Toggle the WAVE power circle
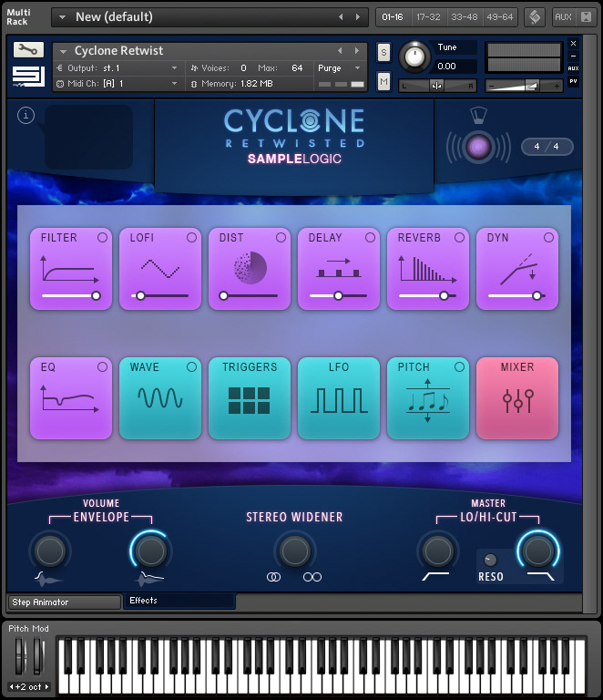Screen dimensions: 603x700 [x=191, y=367]
